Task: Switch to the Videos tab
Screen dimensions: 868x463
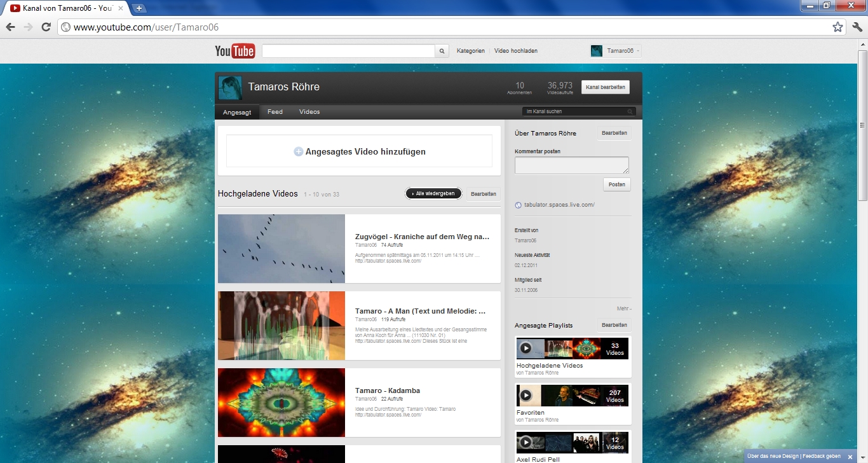Action: 309,112
